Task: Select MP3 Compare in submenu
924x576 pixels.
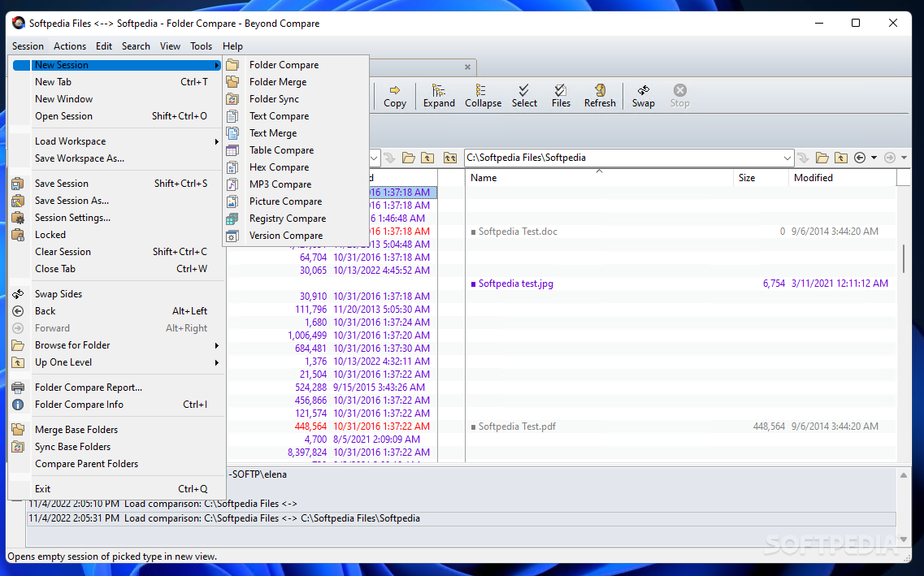Action: pos(295,184)
